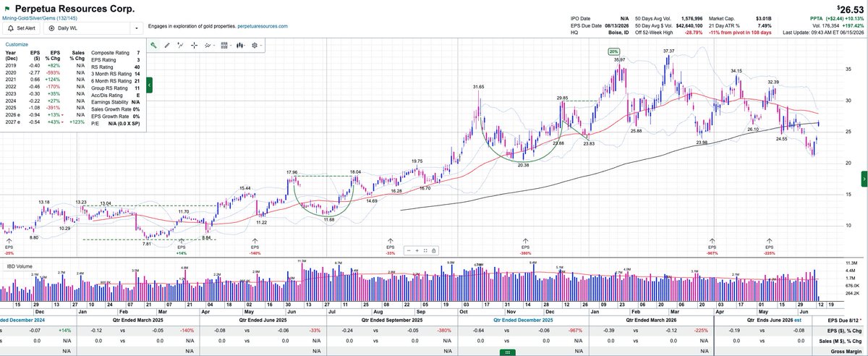Click the Last Update timestamp text
Image resolution: width=868 pixels, height=356 pixels.
pos(824,33)
